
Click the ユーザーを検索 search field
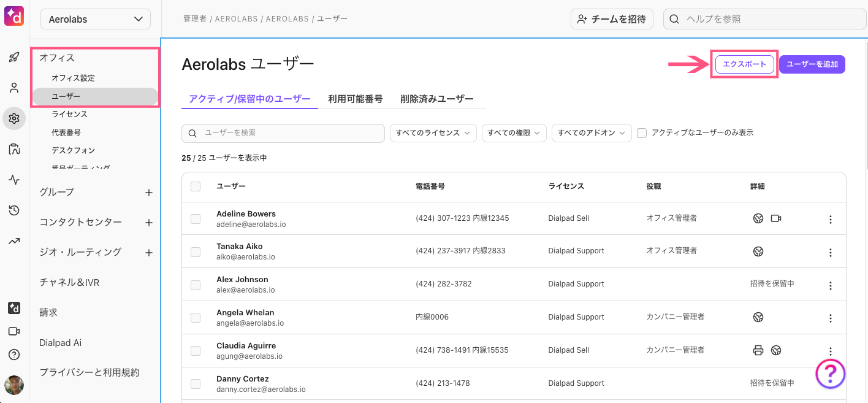[283, 133]
